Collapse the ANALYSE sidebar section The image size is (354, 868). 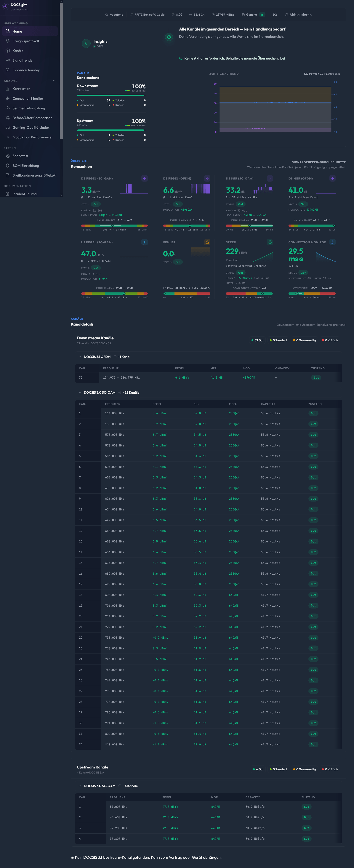tap(54, 81)
